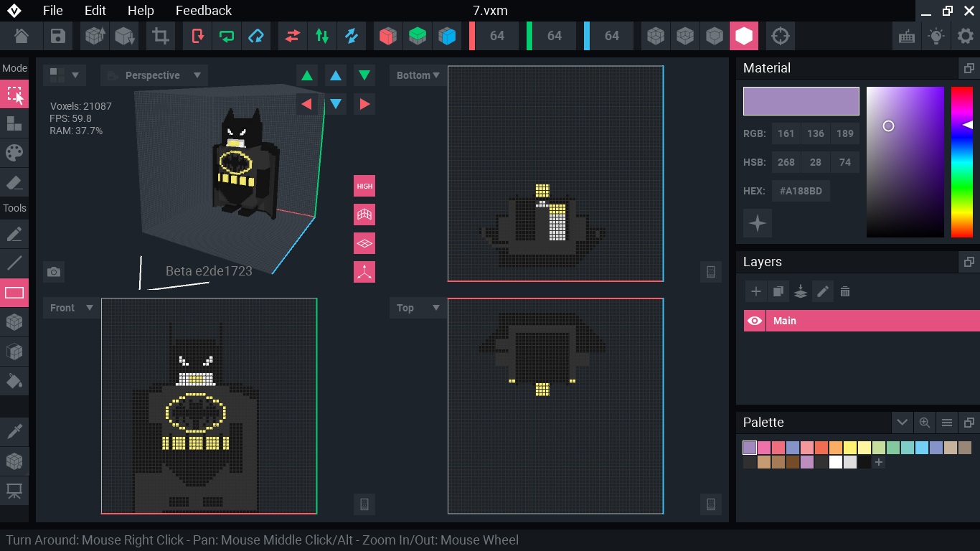Take a screenshot with camera icon
Screen dimensions: 980x551
click(53, 272)
